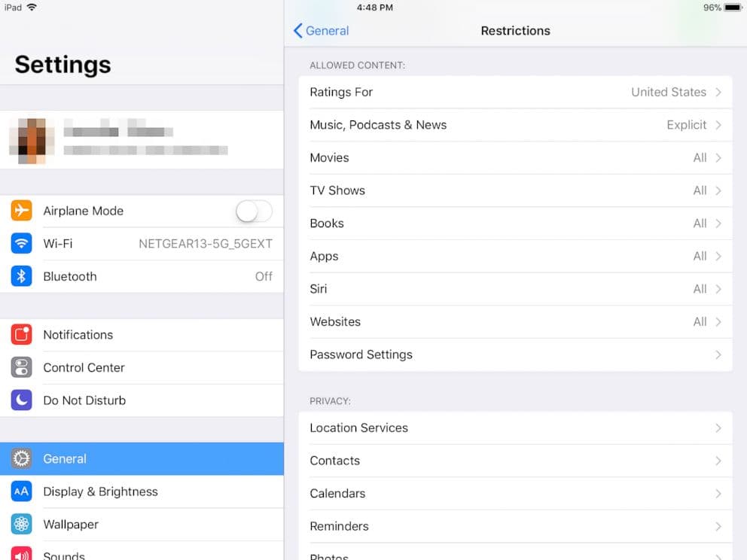Expand Ratings For United States chevron
The image size is (747, 560).
click(718, 92)
